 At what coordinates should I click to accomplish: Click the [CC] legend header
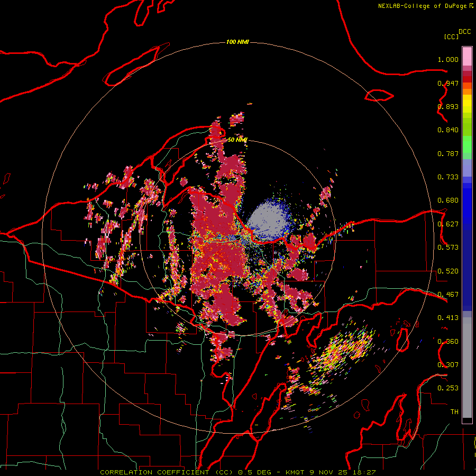[451, 36]
